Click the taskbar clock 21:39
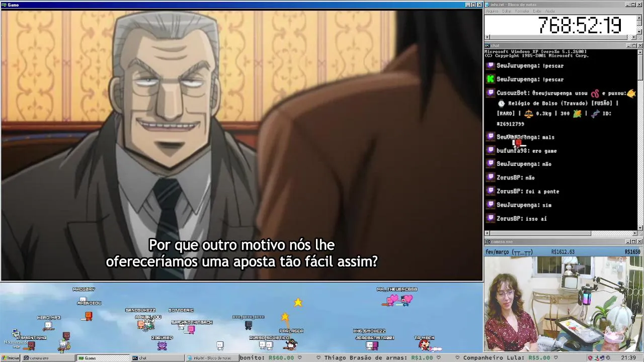 pos(628,358)
